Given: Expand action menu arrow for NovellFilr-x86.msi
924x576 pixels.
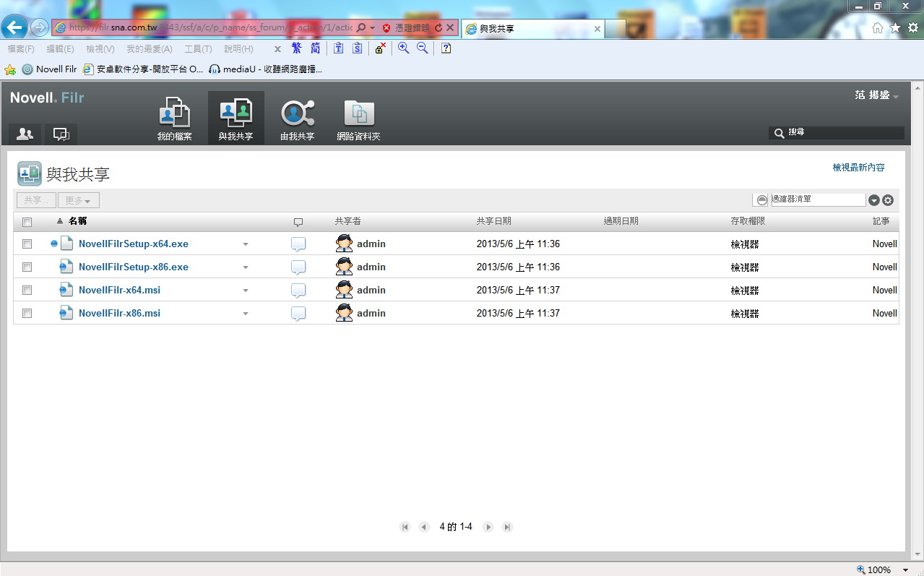Looking at the screenshot, I should click(x=246, y=314).
